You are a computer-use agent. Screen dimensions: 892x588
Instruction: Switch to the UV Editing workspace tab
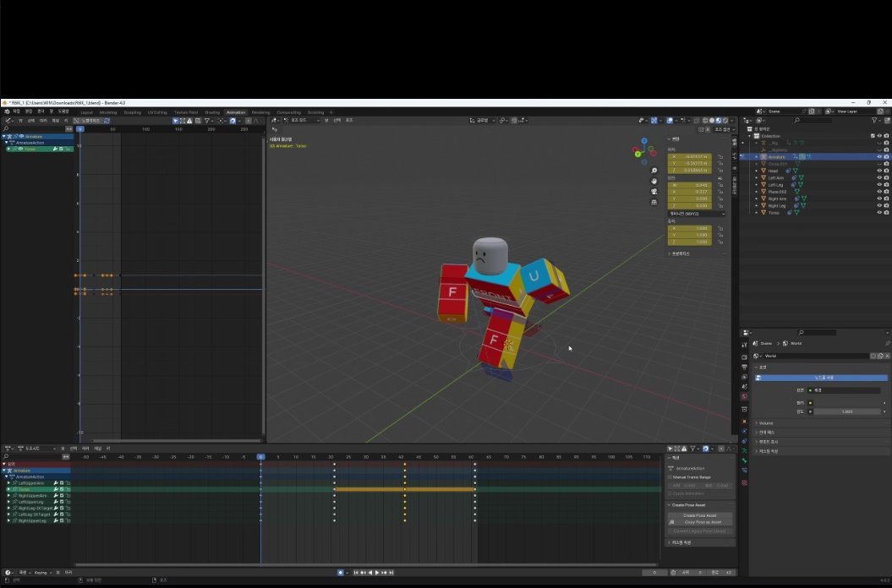point(157,112)
